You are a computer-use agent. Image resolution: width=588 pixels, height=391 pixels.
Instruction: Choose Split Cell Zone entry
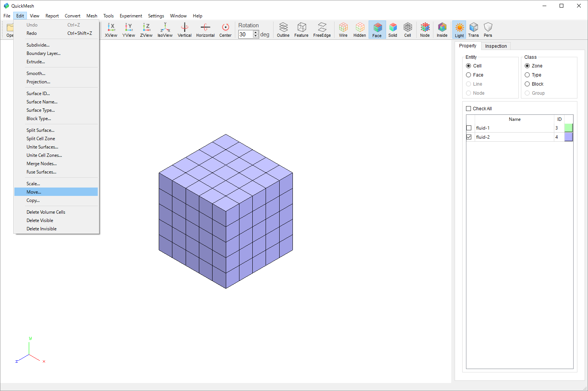click(x=56, y=139)
